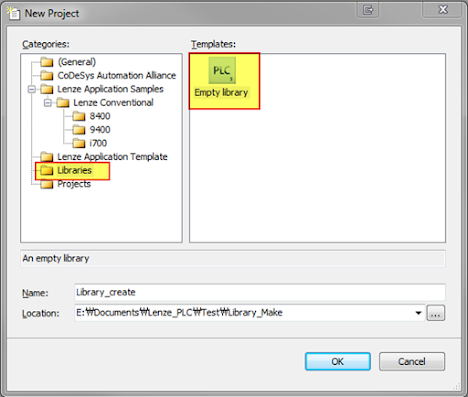This screenshot has height=397, width=468.
Task: Click the 'An empty library' description text
Action: [56, 258]
